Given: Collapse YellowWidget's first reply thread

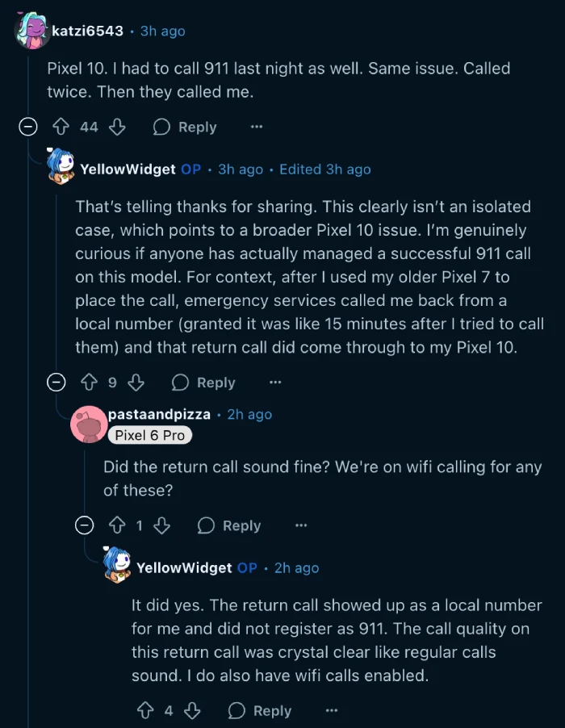Looking at the screenshot, I should [56, 383].
